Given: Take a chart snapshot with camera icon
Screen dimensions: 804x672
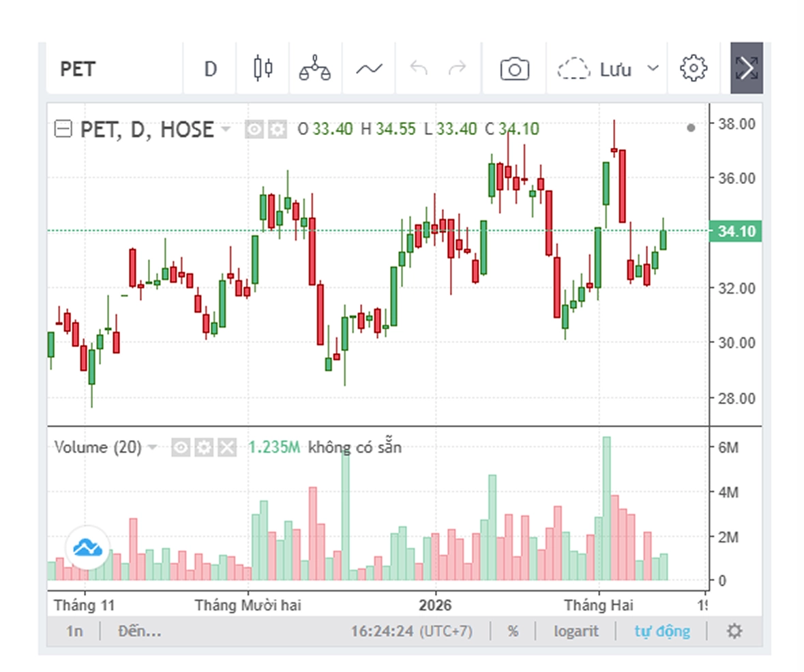Looking at the screenshot, I should click(514, 69).
